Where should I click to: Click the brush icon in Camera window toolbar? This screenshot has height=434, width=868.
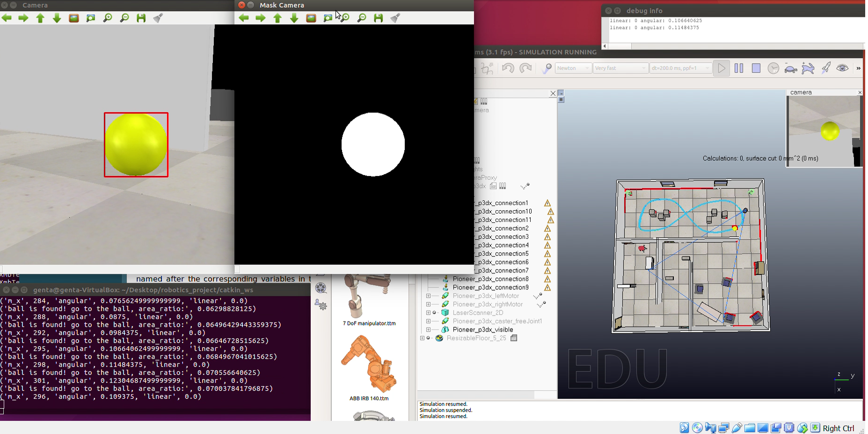tap(158, 18)
